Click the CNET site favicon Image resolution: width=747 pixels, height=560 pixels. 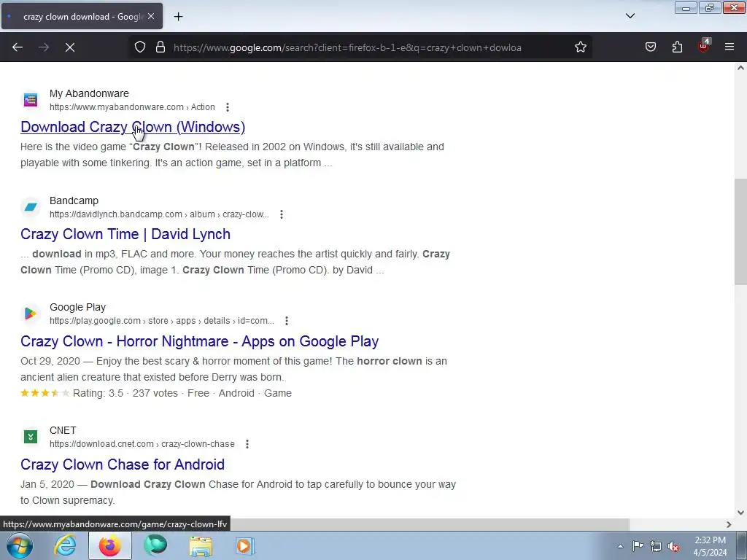pos(31,437)
